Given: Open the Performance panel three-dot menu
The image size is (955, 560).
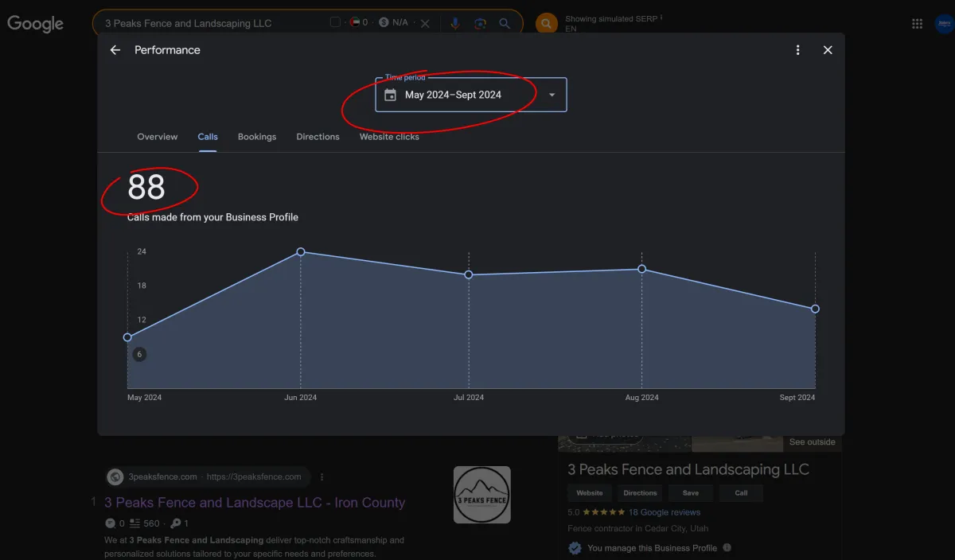Looking at the screenshot, I should coord(798,50).
